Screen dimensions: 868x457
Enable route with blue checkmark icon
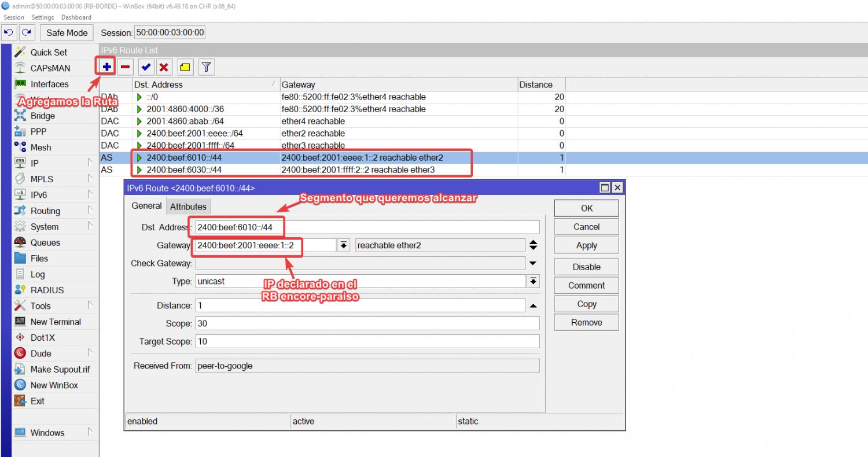(146, 67)
